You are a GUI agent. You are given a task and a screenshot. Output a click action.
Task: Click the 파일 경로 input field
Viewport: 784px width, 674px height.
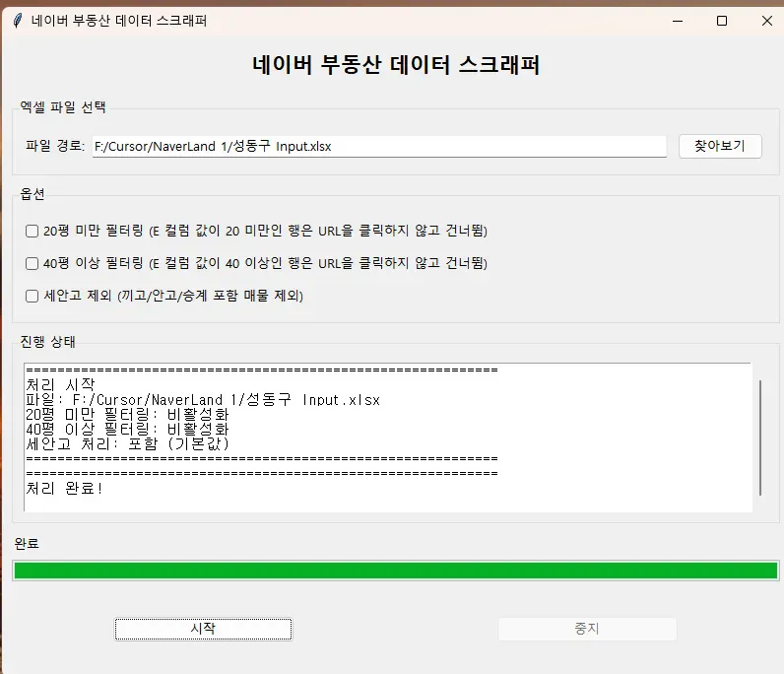pyautogui.click(x=379, y=146)
